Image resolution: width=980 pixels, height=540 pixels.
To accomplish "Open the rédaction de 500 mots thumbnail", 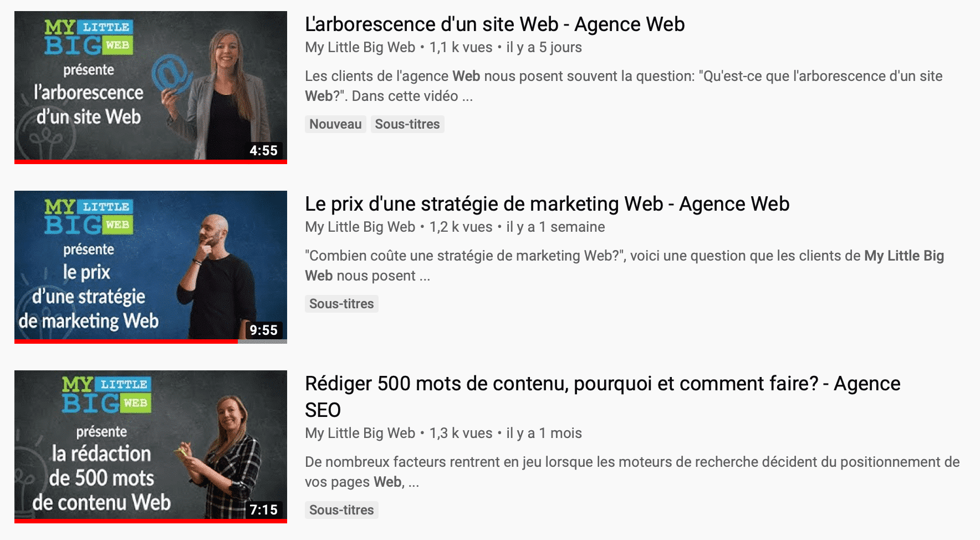I will click(151, 446).
